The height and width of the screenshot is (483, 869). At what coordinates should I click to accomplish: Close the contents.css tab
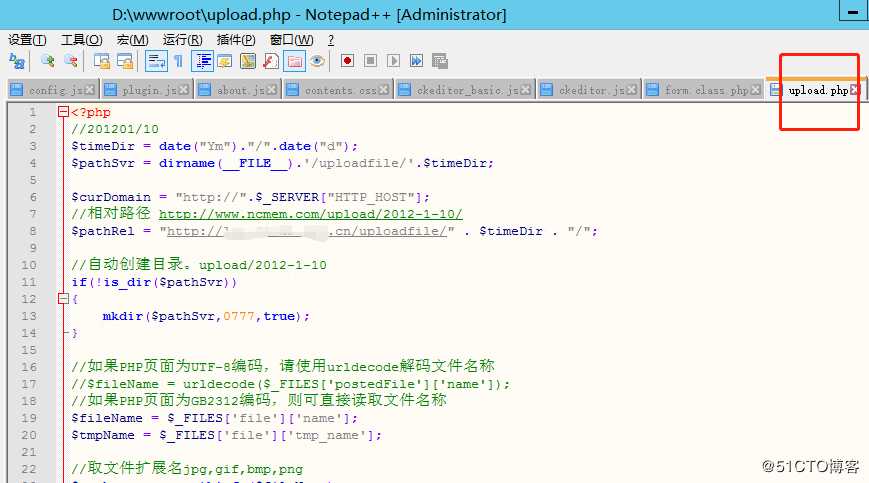[x=384, y=90]
